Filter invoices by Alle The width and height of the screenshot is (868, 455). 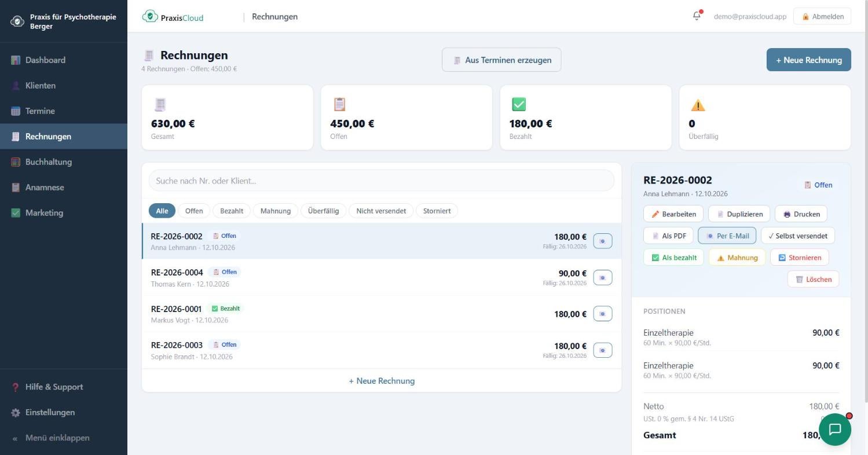pyautogui.click(x=162, y=211)
